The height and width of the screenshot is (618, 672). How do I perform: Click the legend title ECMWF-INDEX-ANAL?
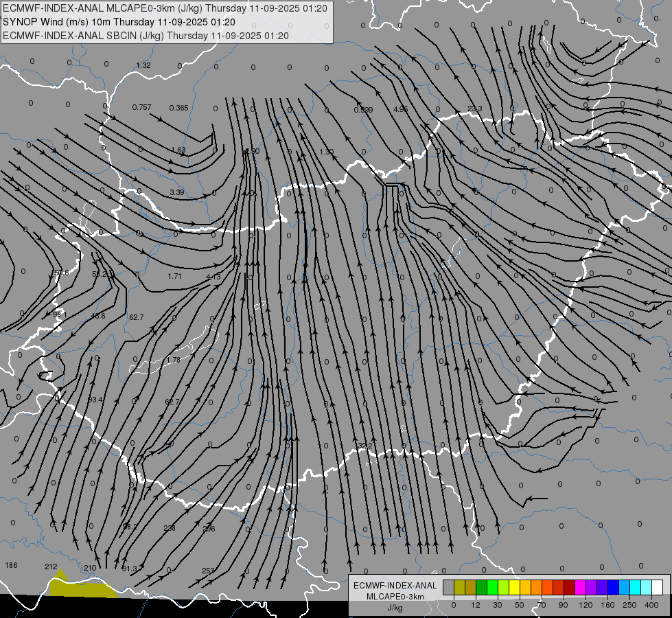tap(395, 586)
